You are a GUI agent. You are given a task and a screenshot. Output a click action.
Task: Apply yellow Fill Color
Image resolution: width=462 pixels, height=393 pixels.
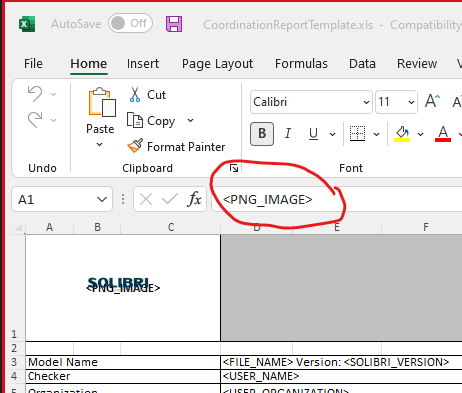tap(402, 134)
